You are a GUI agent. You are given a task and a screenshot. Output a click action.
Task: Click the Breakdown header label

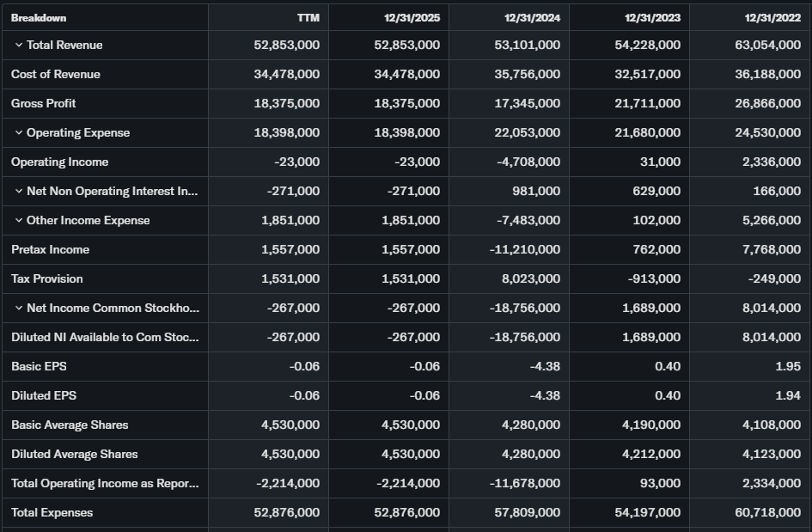point(39,17)
